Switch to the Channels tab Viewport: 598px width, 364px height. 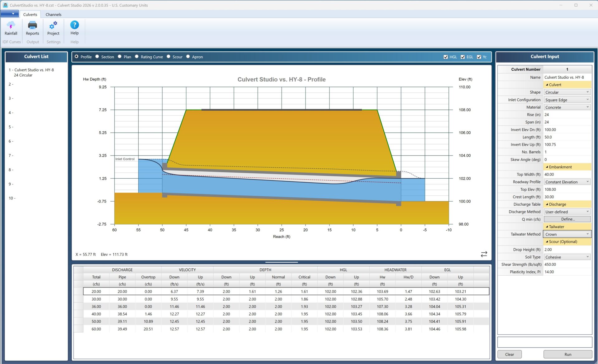click(53, 14)
